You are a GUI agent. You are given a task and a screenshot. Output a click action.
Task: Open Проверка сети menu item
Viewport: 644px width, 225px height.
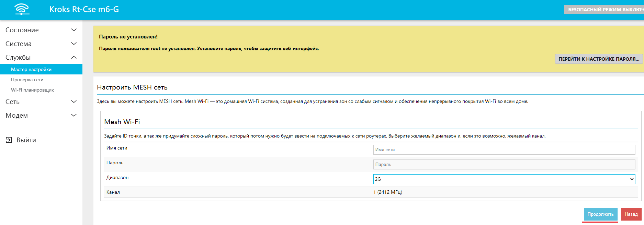click(27, 80)
